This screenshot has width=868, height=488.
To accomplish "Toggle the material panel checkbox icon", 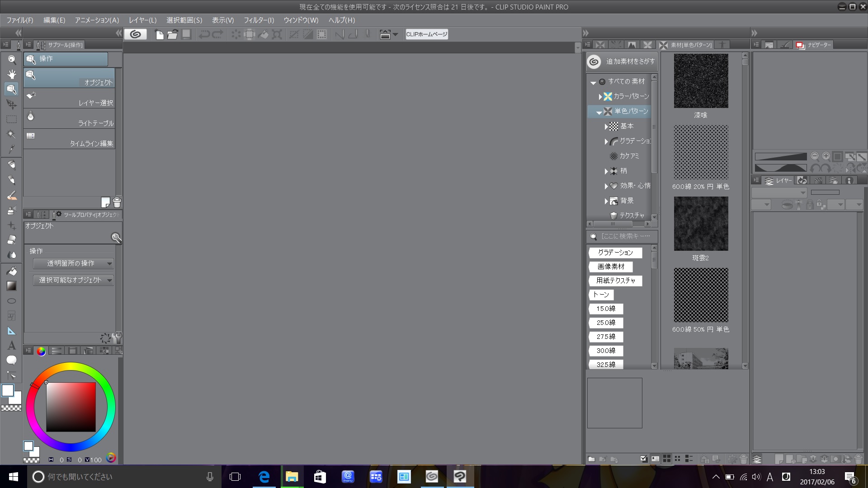I will pos(644,459).
